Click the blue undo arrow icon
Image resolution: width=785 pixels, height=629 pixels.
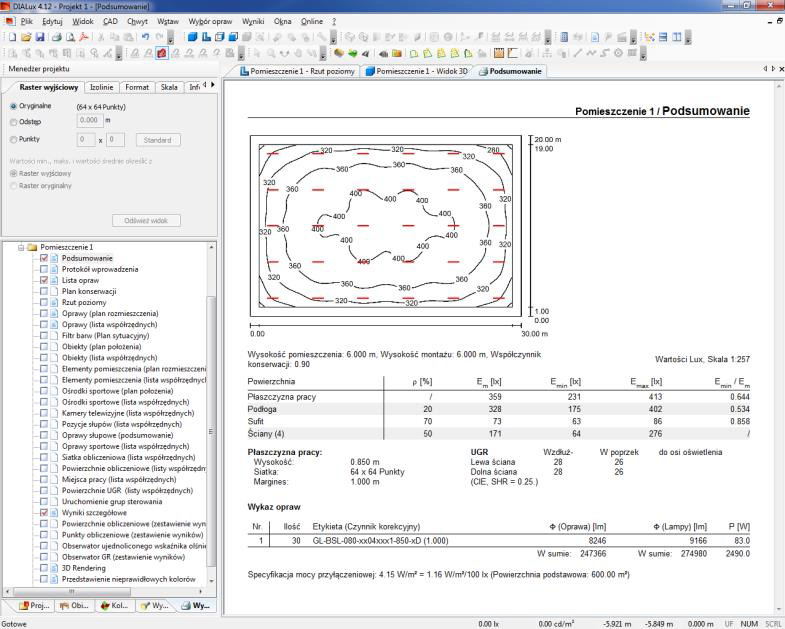point(145,37)
